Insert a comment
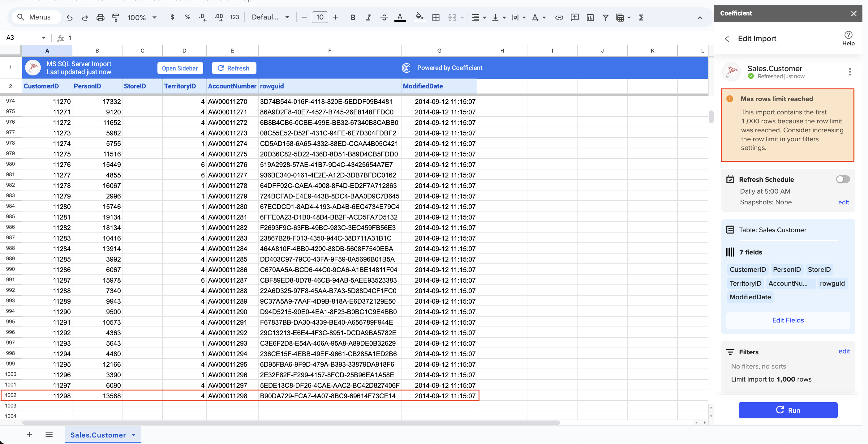The image size is (868, 444). pos(574,17)
